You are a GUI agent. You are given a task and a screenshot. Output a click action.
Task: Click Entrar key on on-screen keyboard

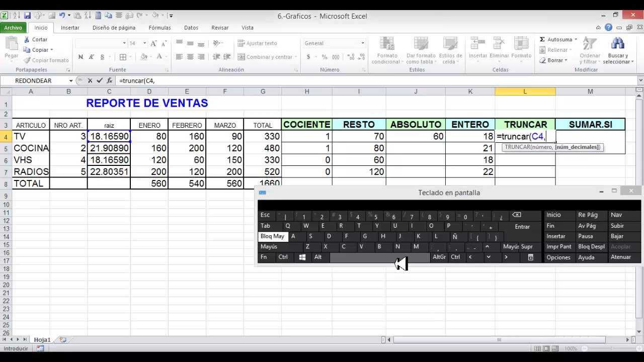pos(522,227)
